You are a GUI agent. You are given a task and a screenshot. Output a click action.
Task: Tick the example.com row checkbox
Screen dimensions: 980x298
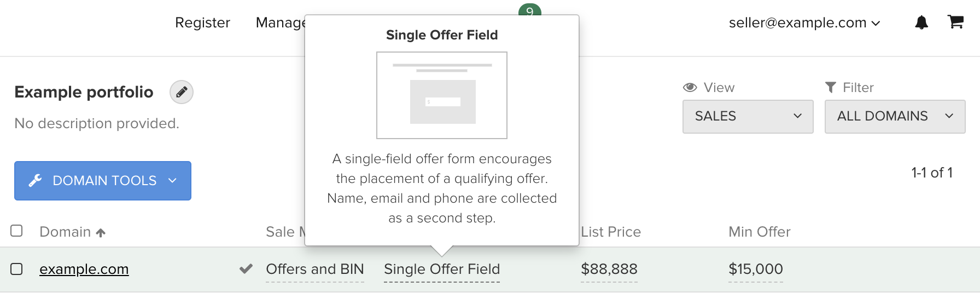[x=16, y=269]
